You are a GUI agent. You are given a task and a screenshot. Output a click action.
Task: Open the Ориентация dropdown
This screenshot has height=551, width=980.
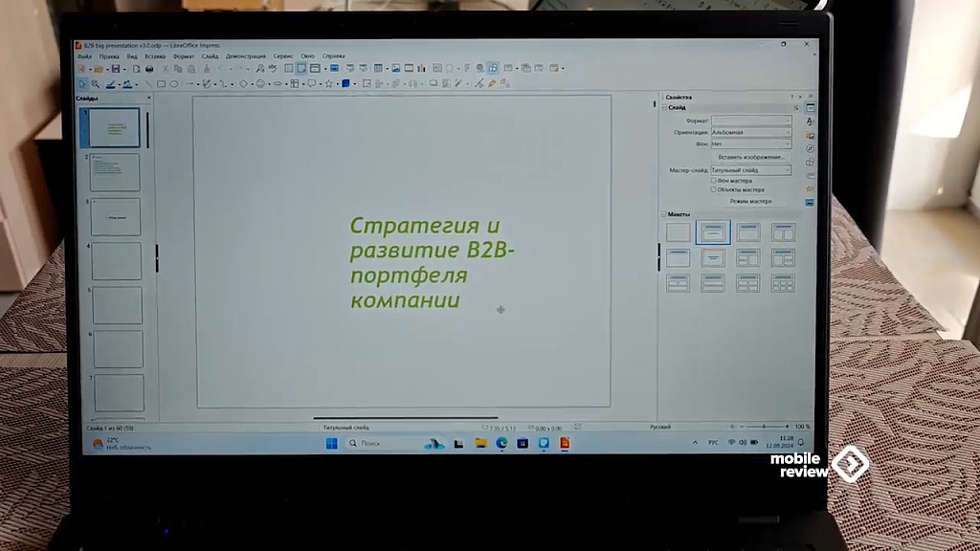click(x=751, y=132)
